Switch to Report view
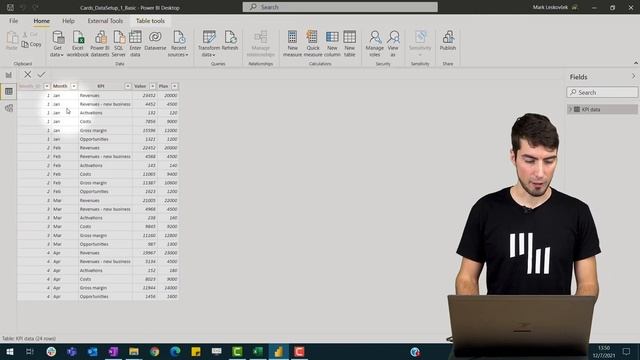 pyautogui.click(x=9, y=75)
